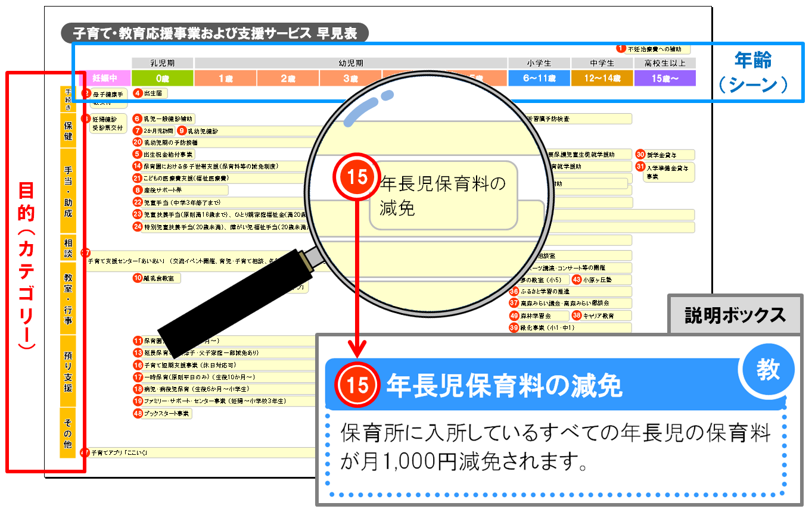The image size is (812, 512).
Task: Open item 48 ブックスタート事業
Action: pos(163,413)
